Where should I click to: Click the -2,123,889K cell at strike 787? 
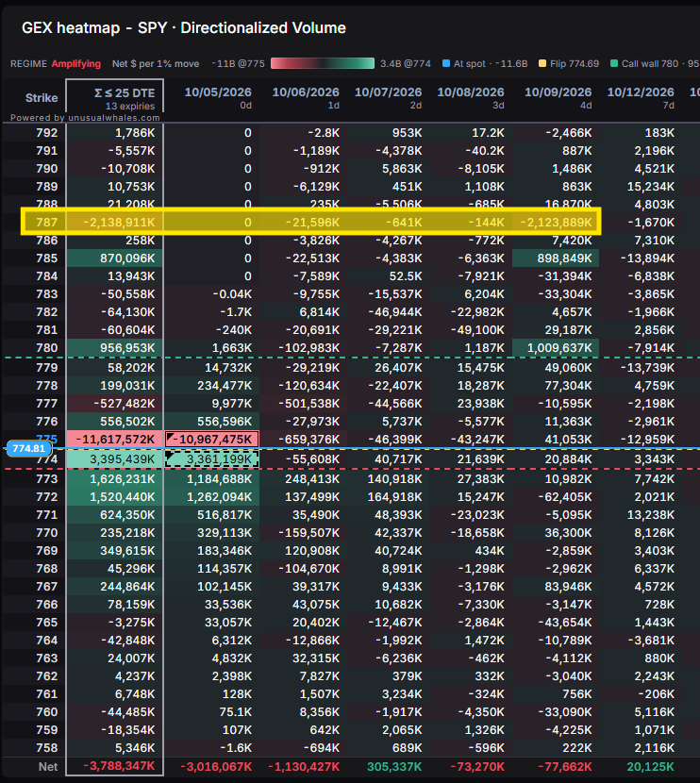[x=556, y=223]
